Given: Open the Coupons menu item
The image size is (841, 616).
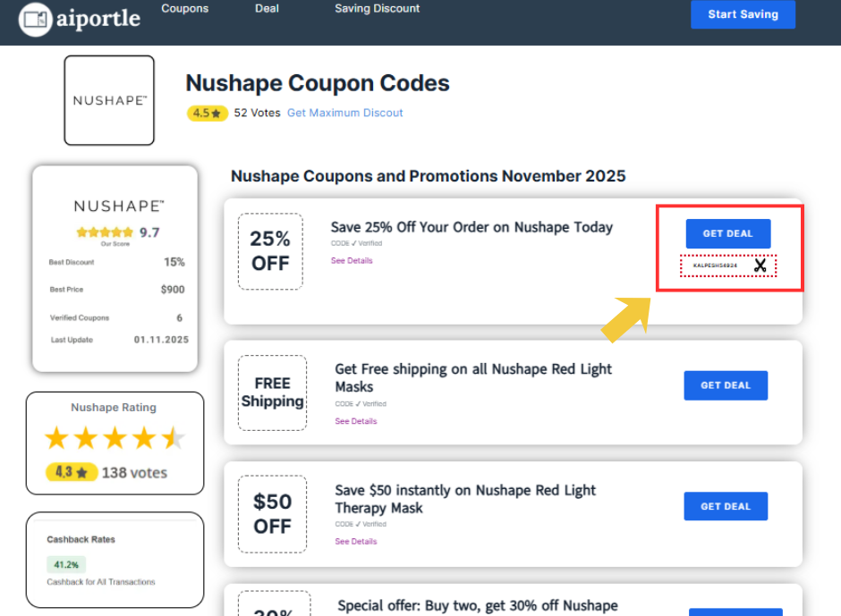Looking at the screenshot, I should click(x=185, y=9).
